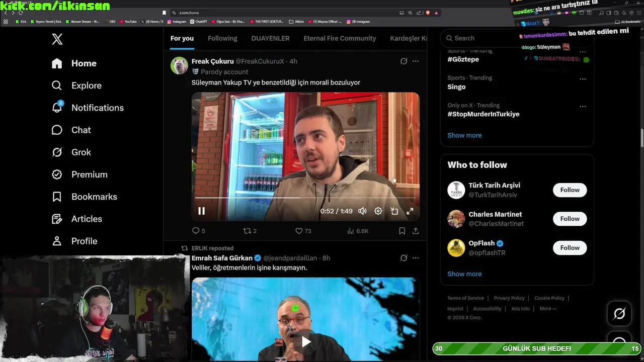Open the Albüm bookmarks folder
644x362 pixels.
tap(297, 22)
